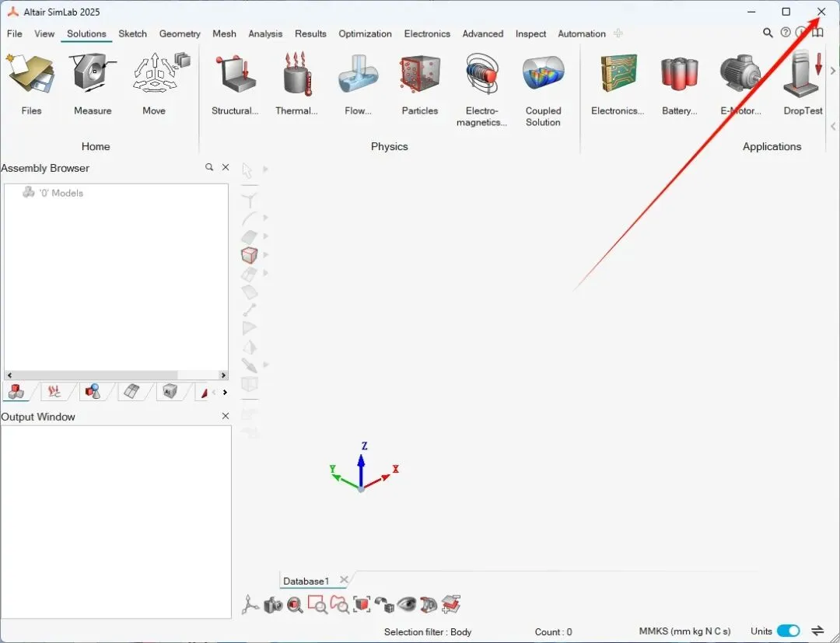Open the E-Motor application

point(741,84)
